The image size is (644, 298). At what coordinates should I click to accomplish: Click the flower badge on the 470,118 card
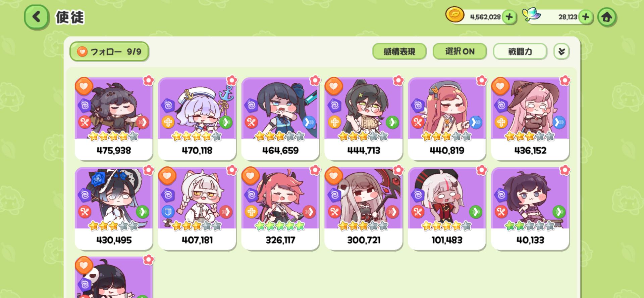pyautogui.click(x=231, y=81)
